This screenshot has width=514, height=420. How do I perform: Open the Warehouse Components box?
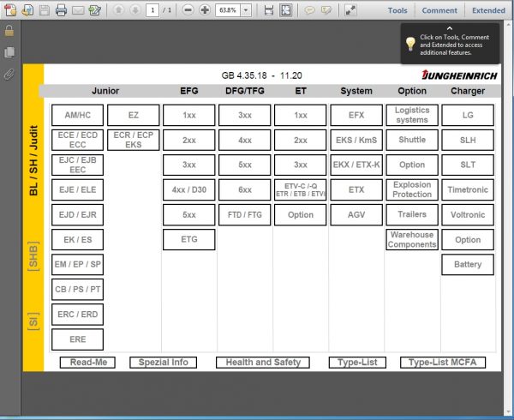coord(412,240)
